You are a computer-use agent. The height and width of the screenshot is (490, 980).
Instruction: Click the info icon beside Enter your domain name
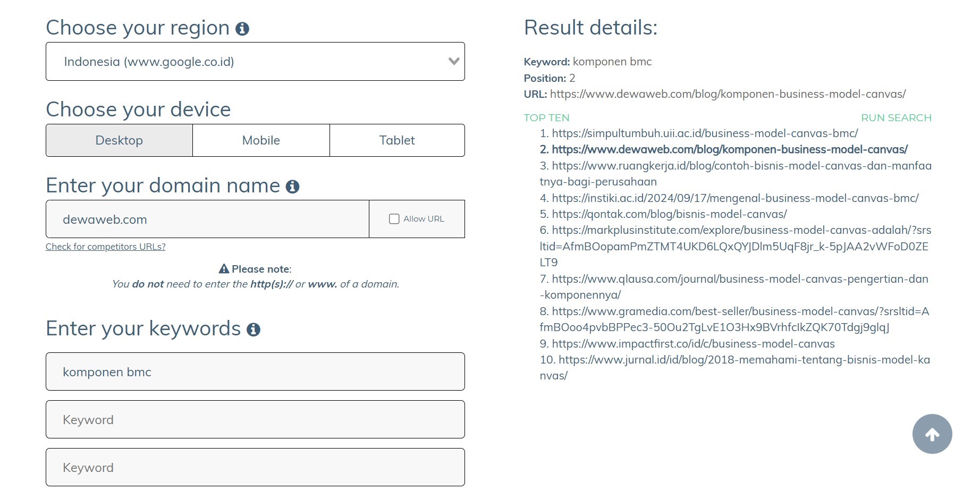tap(291, 187)
